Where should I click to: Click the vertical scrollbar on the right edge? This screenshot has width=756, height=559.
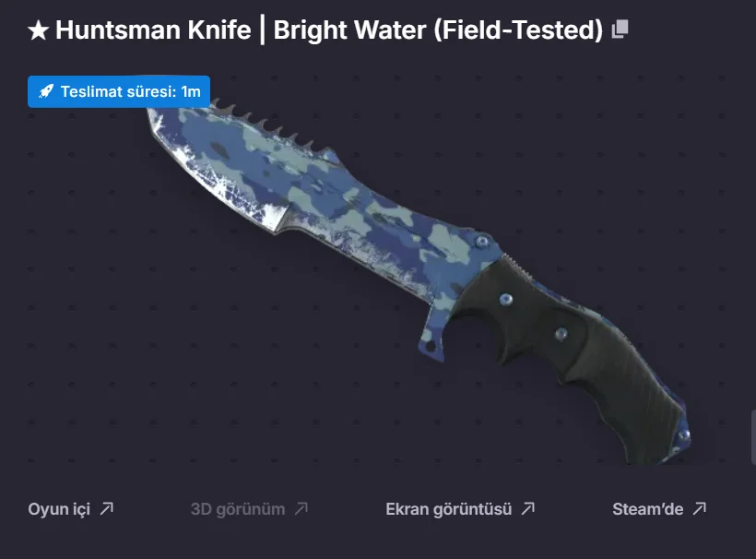(753, 437)
